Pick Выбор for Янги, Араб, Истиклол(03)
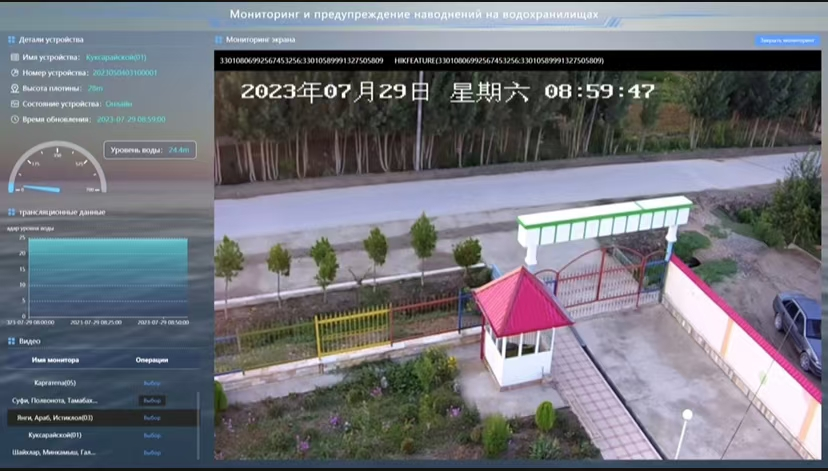828x471 pixels. click(152, 418)
